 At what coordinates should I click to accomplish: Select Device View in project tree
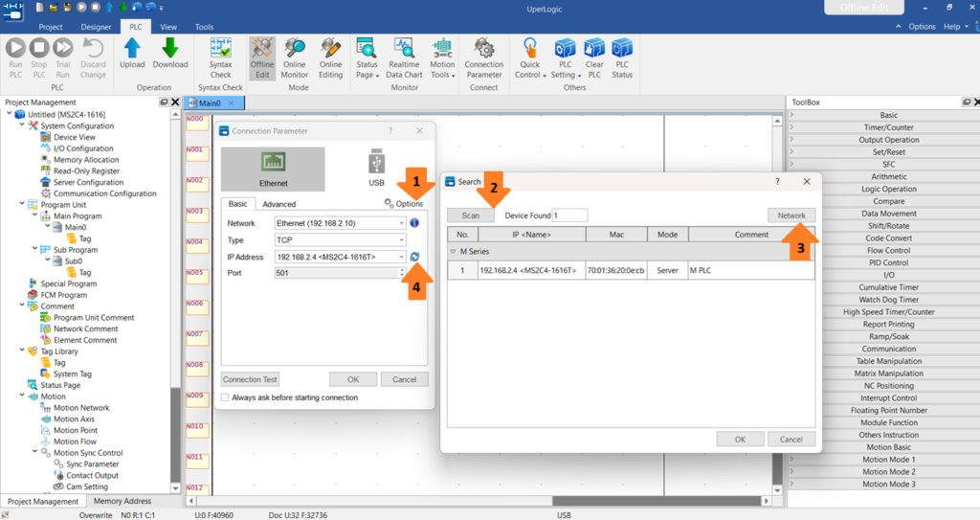pyautogui.click(x=75, y=137)
